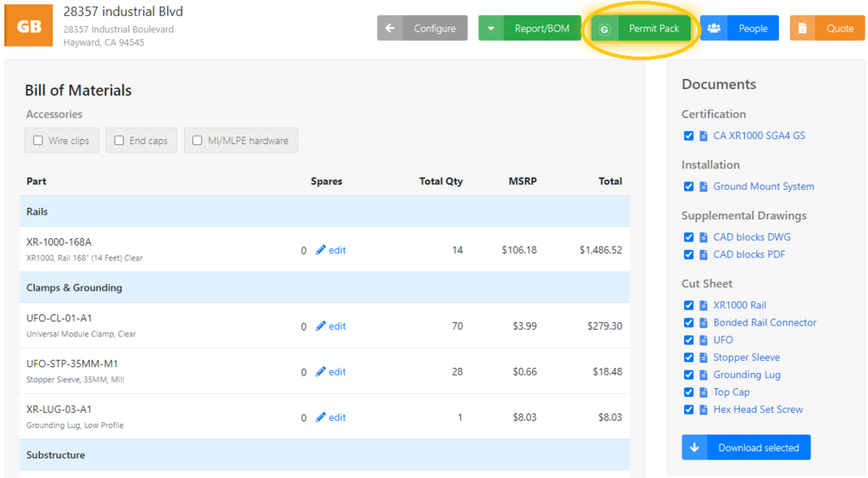Open the CAD blocks DWG link
This screenshot has height=478, width=868.
751,237
